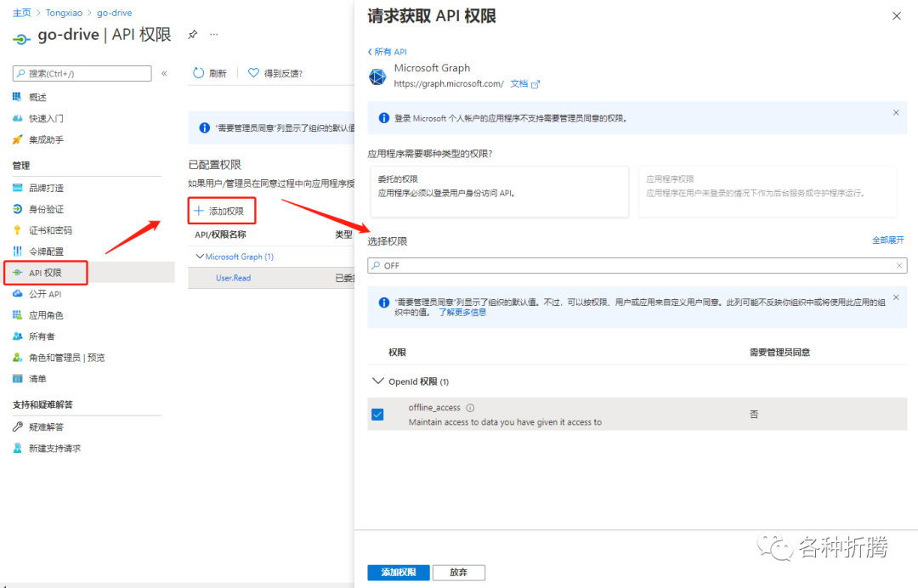This screenshot has width=918, height=588.
Task: Close the 请求获取 API 权限 panel
Action: (897, 16)
